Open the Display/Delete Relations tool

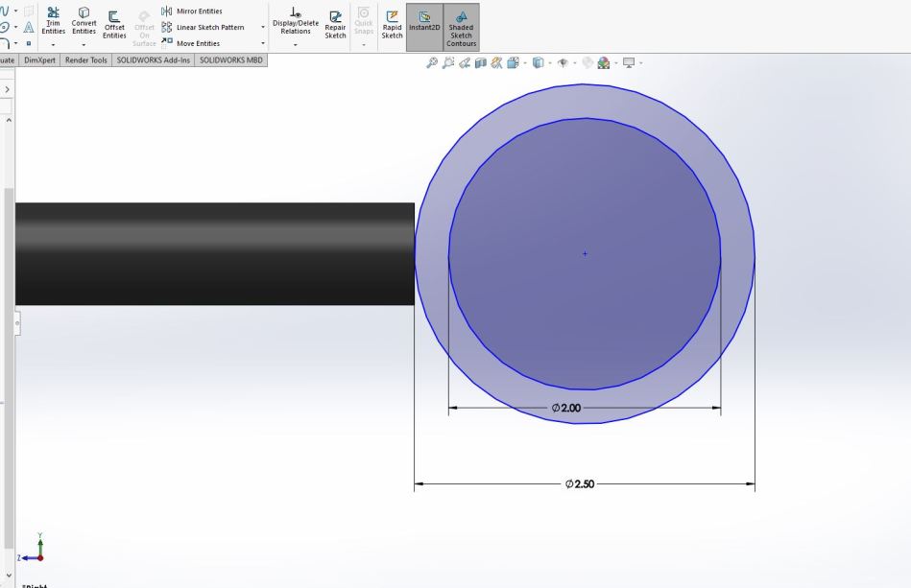pos(295,22)
